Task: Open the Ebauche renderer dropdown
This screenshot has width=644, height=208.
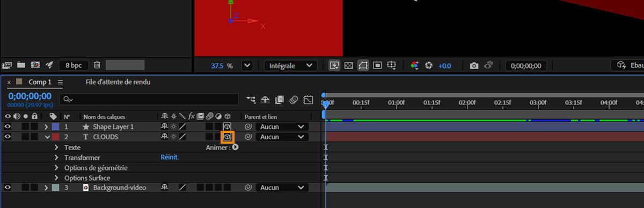Action: click(x=627, y=65)
